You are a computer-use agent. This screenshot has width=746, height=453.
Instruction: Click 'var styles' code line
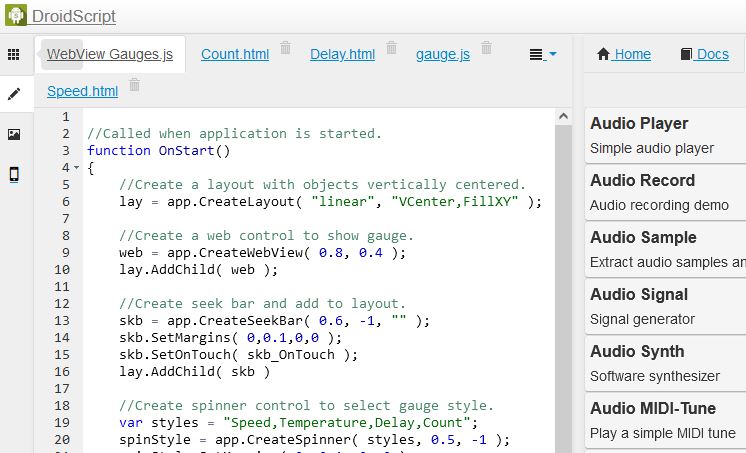(x=299, y=423)
